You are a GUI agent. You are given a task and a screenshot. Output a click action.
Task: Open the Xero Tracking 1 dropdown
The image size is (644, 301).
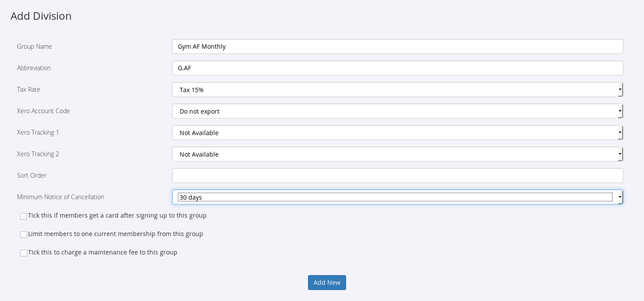397,133
